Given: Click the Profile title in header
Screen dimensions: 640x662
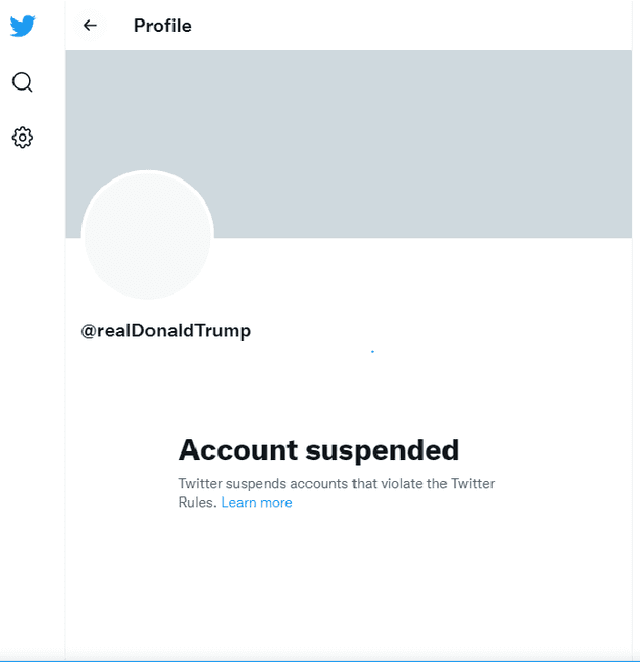Looking at the screenshot, I should click(163, 26).
